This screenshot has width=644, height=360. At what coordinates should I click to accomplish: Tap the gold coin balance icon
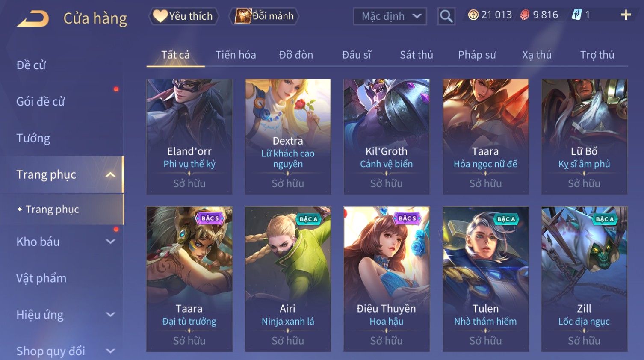click(473, 15)
